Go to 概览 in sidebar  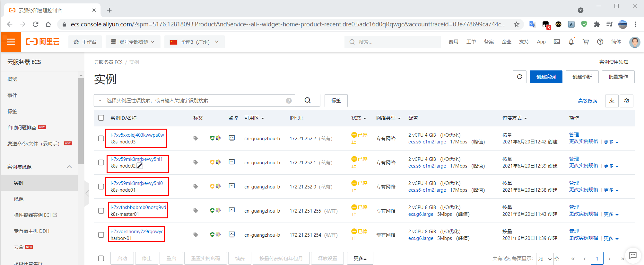click(12, 79)
